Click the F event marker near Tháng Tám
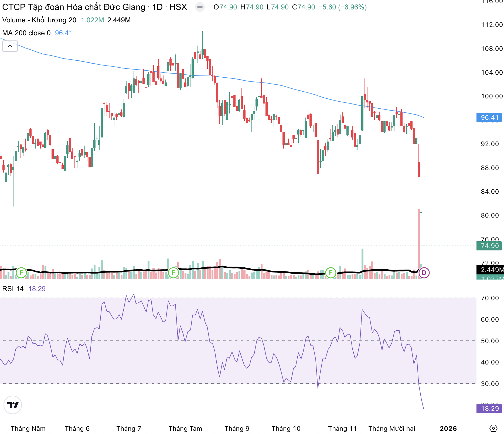This screenshot has height=434, width=504. [x=173, y=273]
